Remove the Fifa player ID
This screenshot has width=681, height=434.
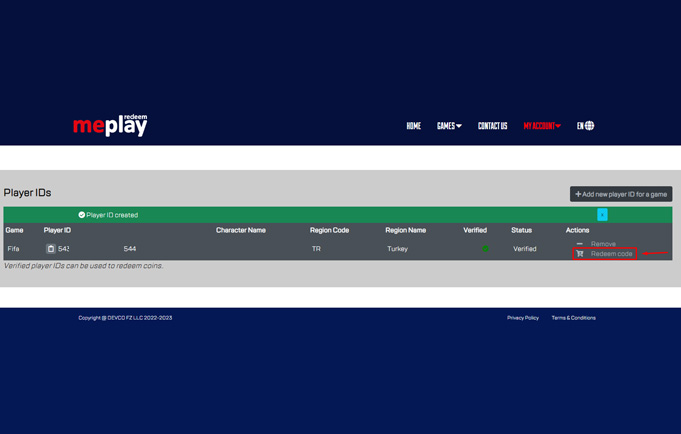pyautogui.click(x=603, y=244)
